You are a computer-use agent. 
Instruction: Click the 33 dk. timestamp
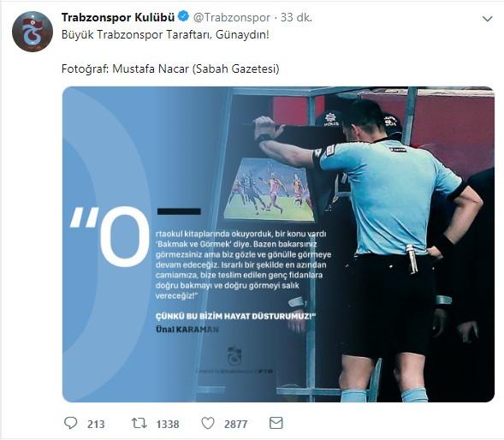click(296, 18)
